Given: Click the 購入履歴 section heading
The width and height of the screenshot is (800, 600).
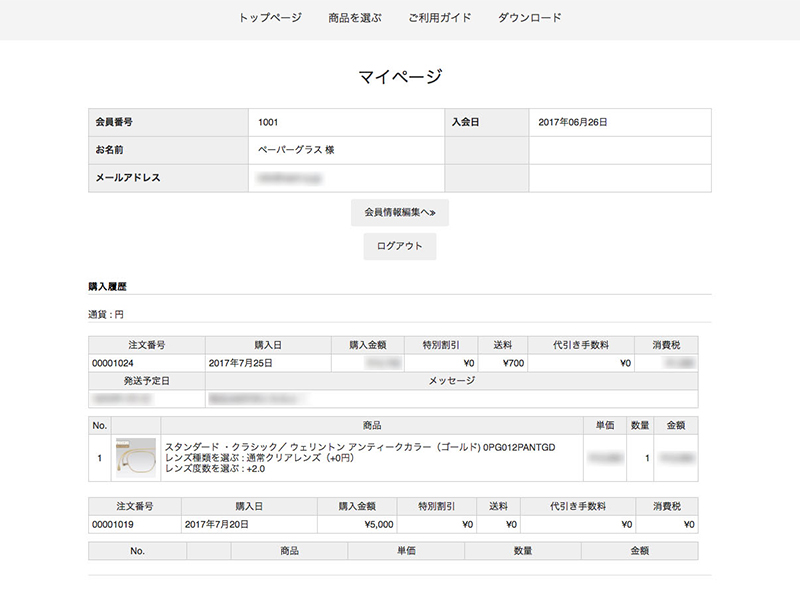Looking at the screenshot, I should tap(107, 286).
